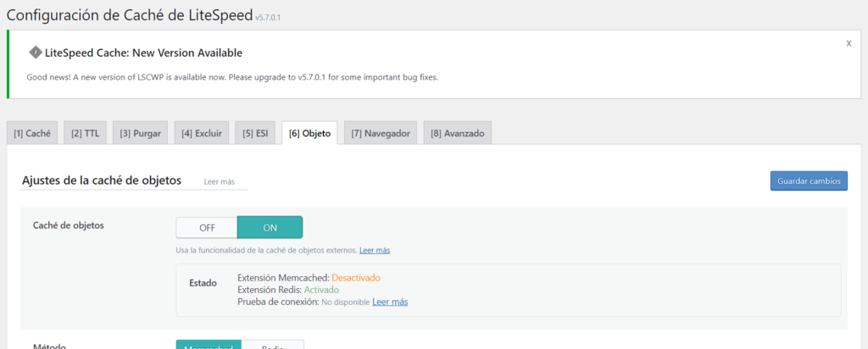Click the Extensión Memcached label
This screenshot has width=868, height=349.
(283, 278)
